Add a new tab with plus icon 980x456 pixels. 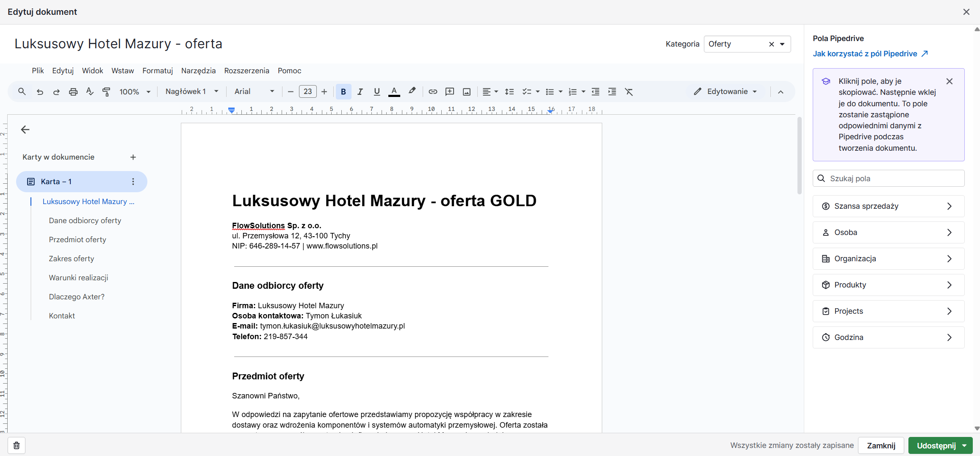click(133, 157)
